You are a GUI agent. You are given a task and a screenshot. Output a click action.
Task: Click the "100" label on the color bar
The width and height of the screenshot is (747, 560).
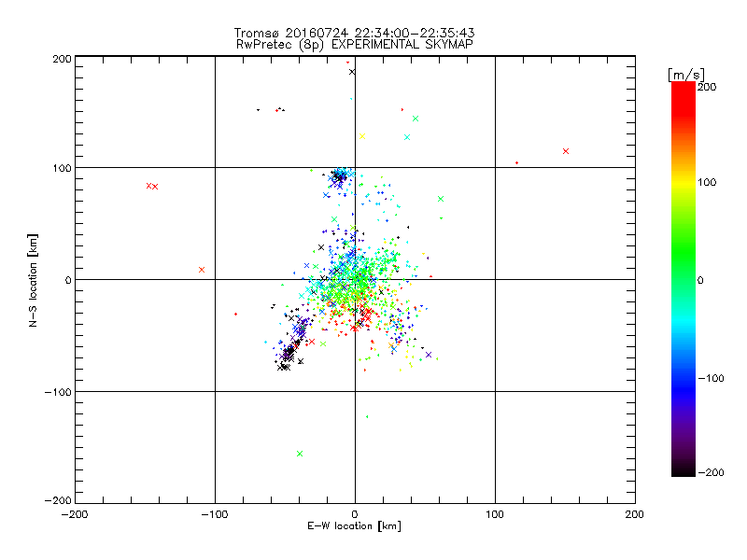pos(707,182)
